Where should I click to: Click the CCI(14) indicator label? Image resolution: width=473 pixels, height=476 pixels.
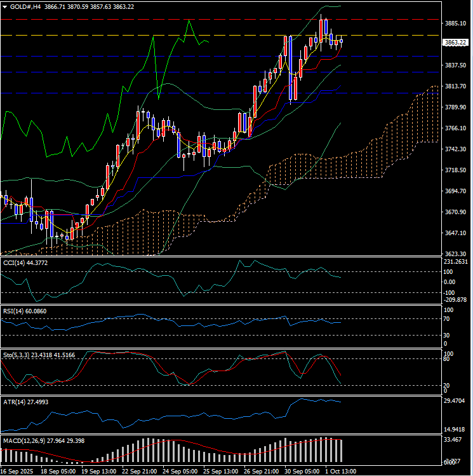coord(15,262)
